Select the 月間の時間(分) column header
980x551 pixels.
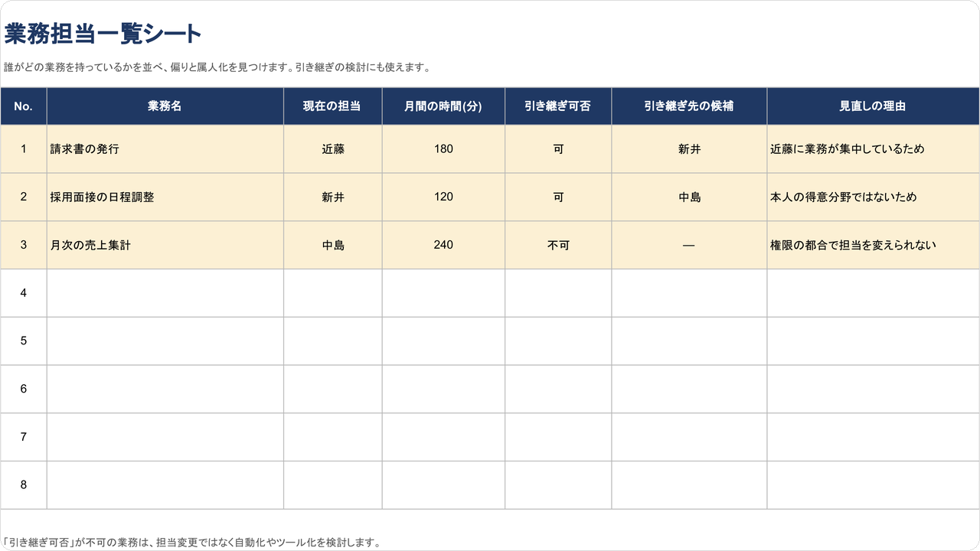pyautogui.click(x=443, y=106)
